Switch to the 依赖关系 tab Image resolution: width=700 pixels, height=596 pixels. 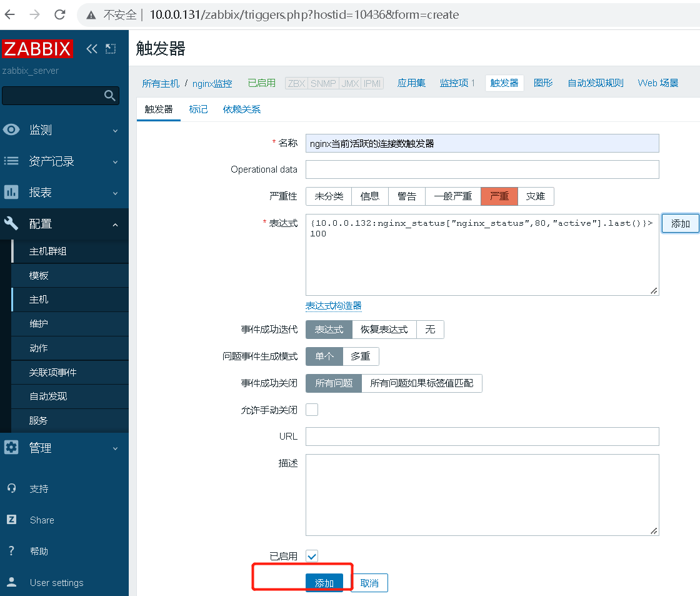click(241, 109)
